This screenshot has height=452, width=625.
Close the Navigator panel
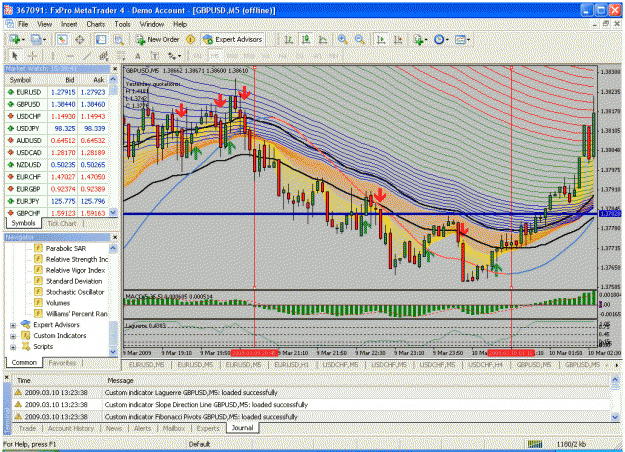[115, 238]
